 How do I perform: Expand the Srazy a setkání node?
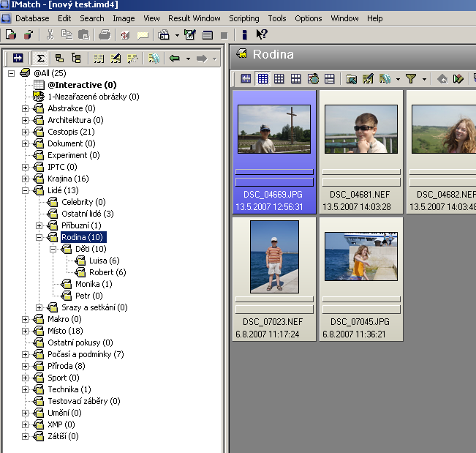pyautogui.click(x=39, y=308)
